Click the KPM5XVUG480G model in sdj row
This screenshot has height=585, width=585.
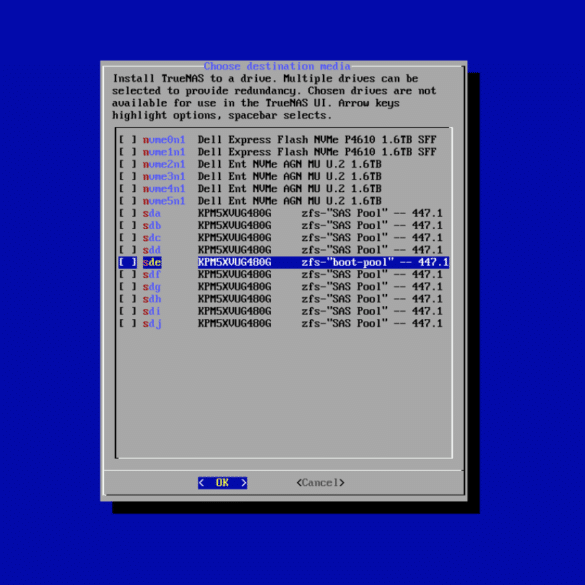click(235, 323)
